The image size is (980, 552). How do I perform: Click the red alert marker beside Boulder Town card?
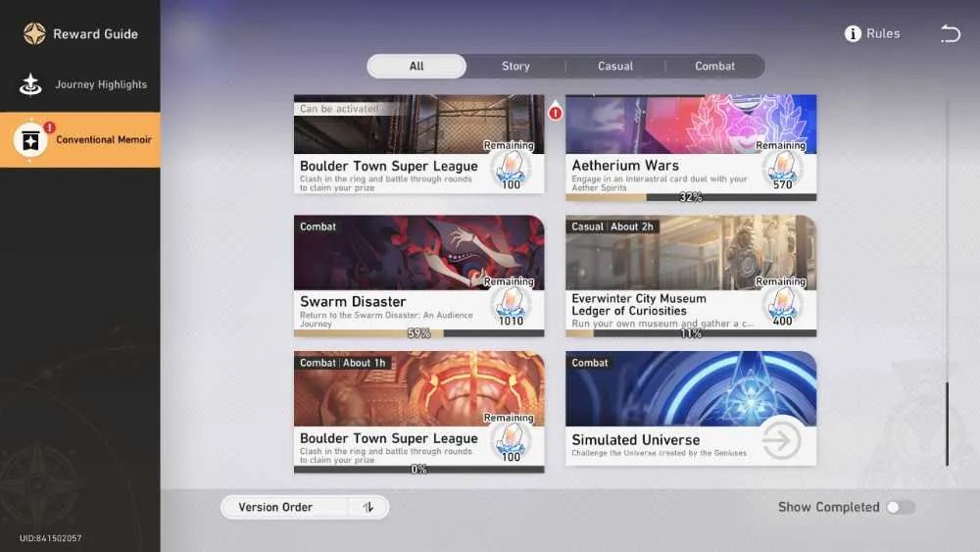[x=555, y=112]
